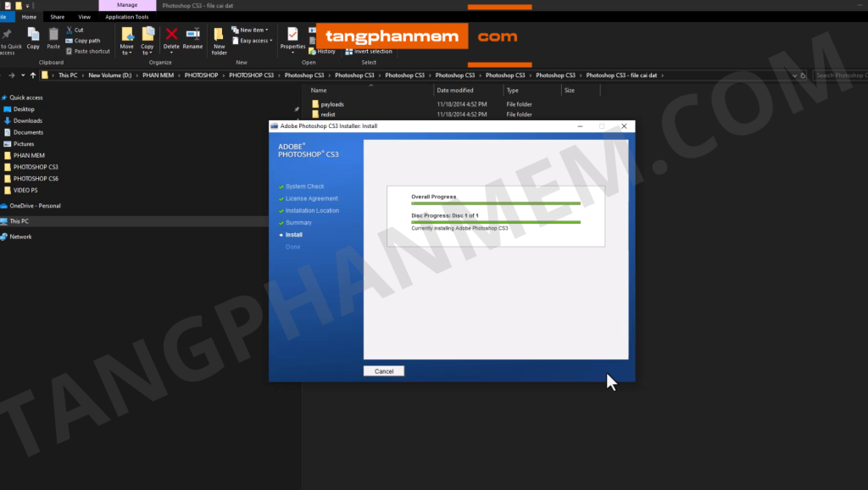868x490 pixels.
Task: Switch to the Share ribbon tab
Action: click(58, 16)
